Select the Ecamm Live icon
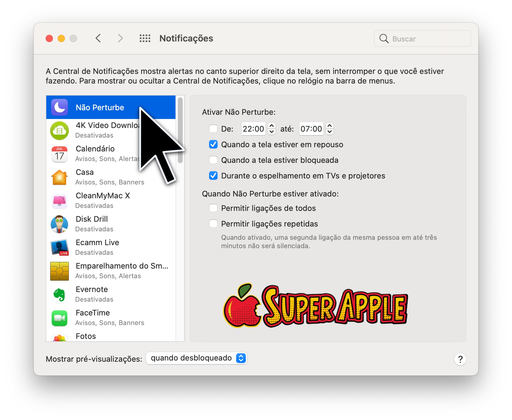 59,247
